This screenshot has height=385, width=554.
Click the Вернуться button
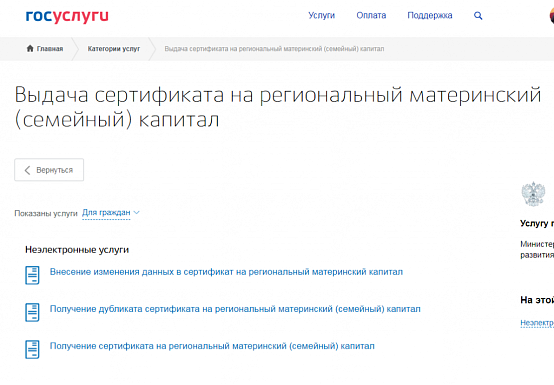[x=49, y=170]
